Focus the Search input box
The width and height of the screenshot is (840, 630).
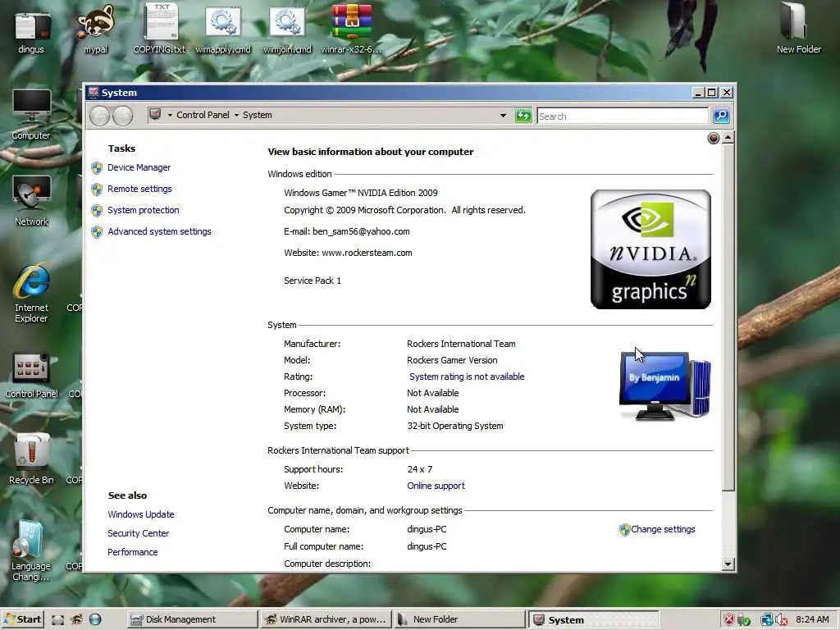[623, 116]
